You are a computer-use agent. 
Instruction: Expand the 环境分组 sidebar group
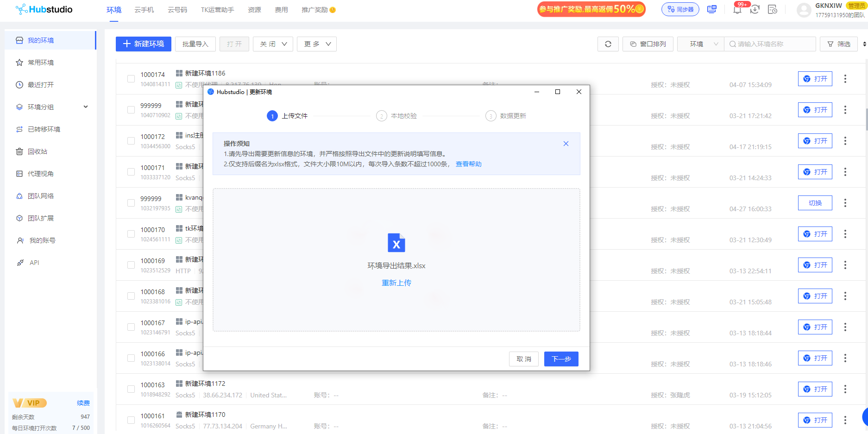coord(85,107)
